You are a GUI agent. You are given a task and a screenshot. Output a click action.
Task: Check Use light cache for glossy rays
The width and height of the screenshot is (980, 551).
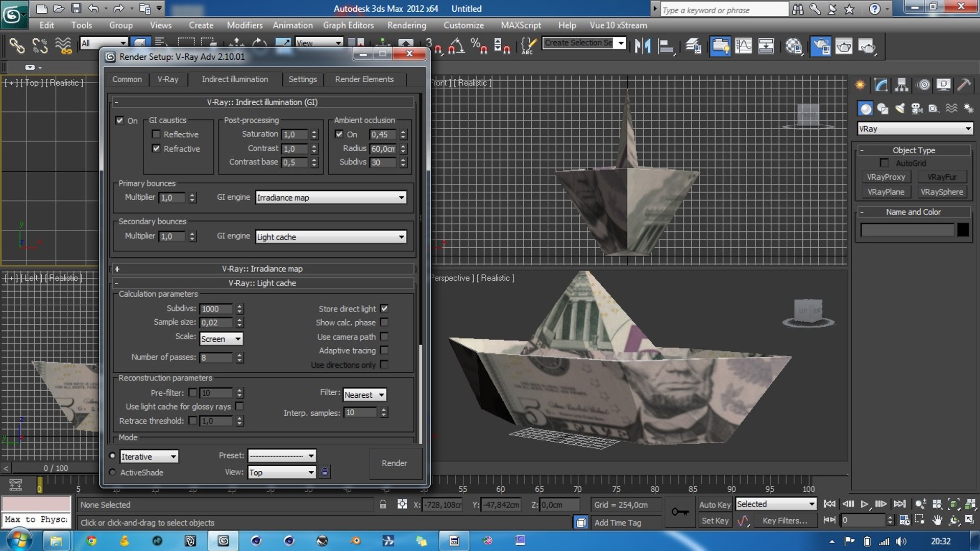pyautogui.click(x=239, y=406)
